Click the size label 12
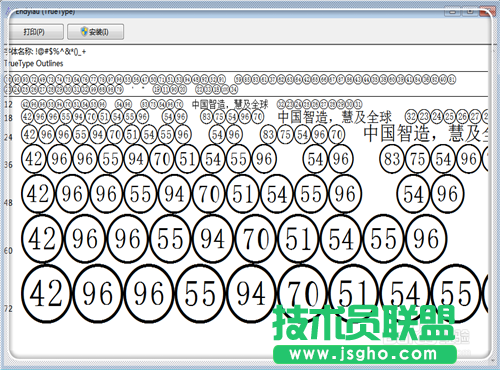 [x=8, y=104]
